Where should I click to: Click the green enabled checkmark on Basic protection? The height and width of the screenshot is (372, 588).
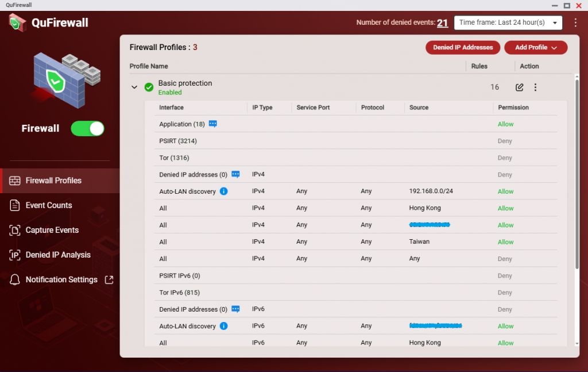(149, 87)
